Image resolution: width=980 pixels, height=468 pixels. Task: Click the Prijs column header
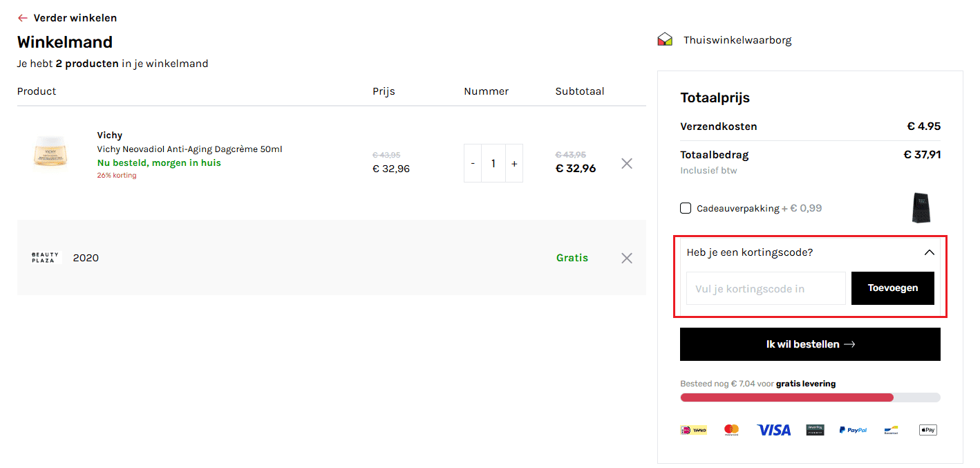coord(384,91)
